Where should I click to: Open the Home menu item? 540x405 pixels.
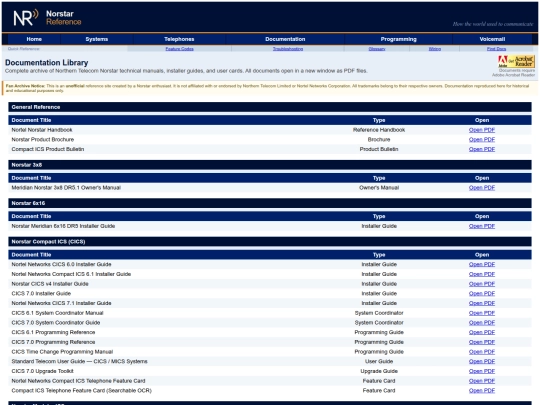click(x=34, y=39)
